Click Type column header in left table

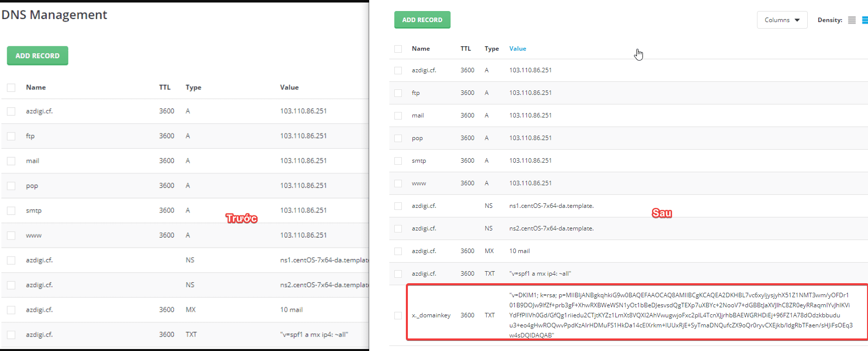click(x=193, y=87)
